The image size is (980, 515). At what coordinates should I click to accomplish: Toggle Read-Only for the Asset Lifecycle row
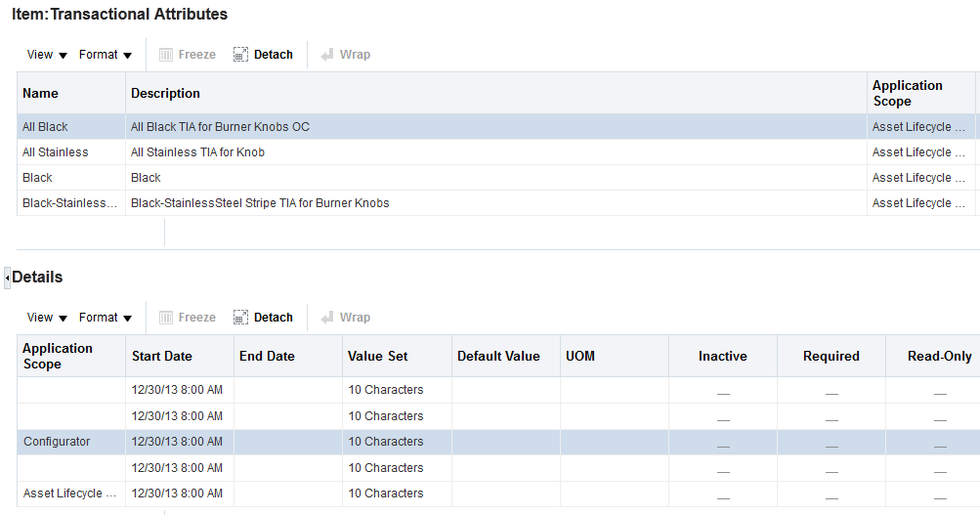pyautogui.click(x=940, y=494)
